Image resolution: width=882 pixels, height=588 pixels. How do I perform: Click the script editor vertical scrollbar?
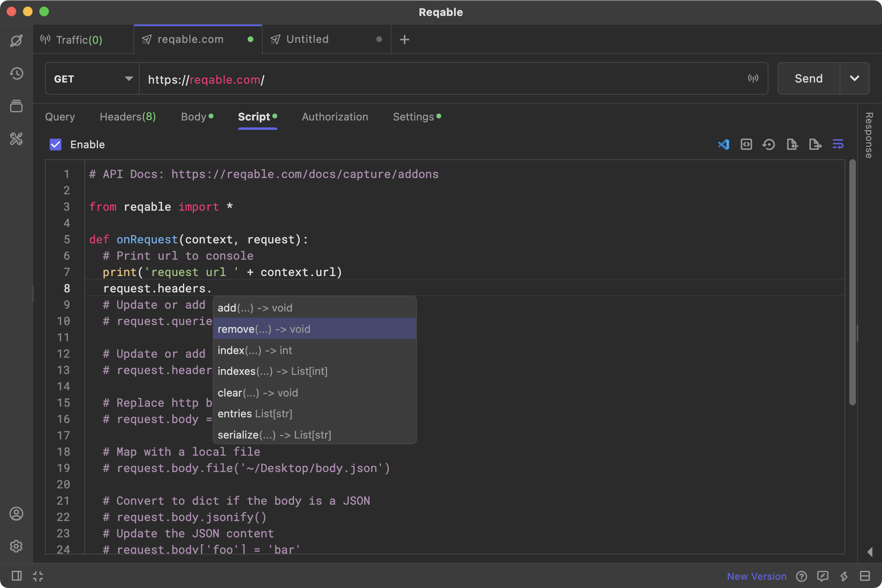(852, 282)
